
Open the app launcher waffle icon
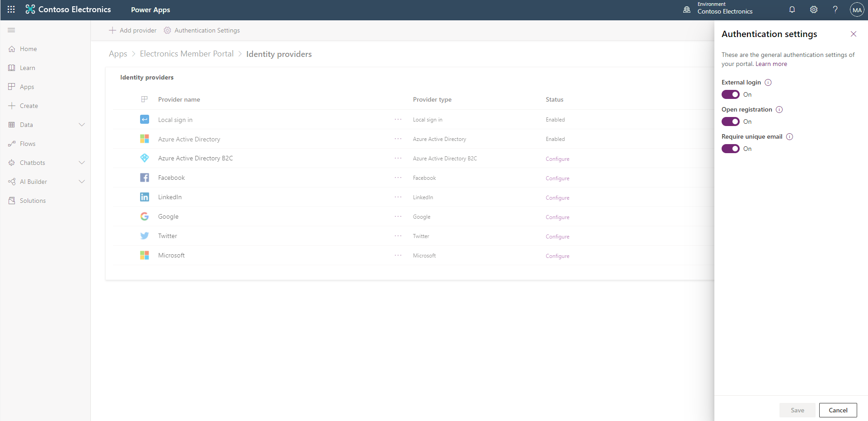click(x=11, y=9)
